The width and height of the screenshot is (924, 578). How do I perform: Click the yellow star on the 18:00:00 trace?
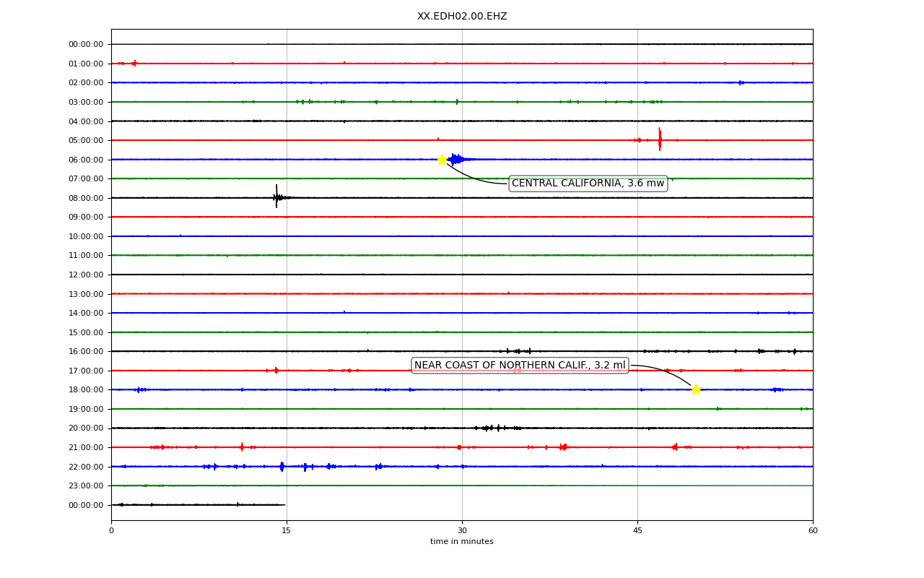tap(696, 389)
